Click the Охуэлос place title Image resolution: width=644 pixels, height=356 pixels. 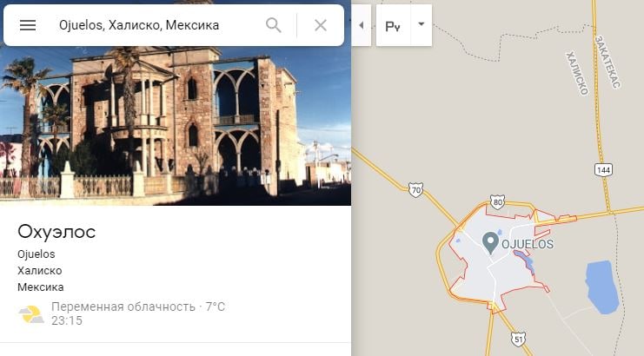point(56,232)
